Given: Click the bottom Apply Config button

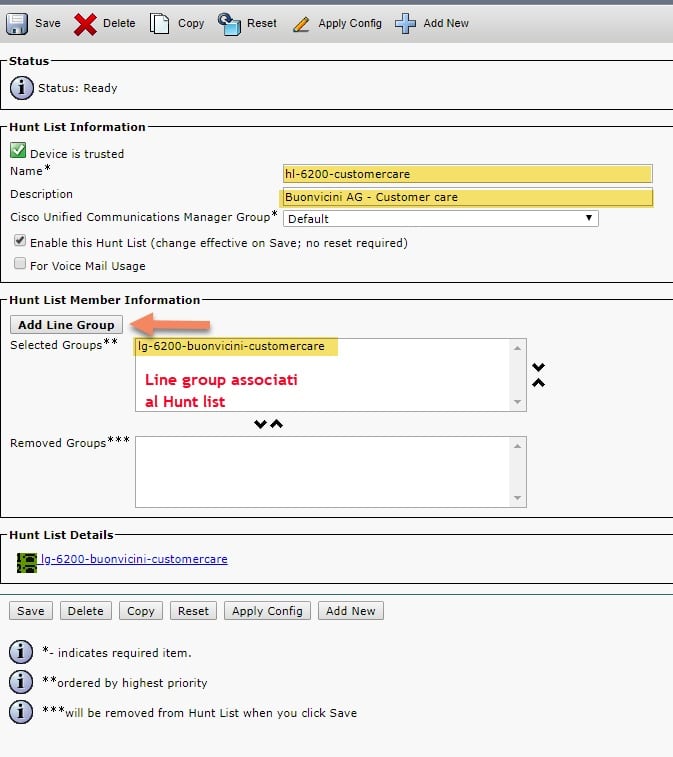Looking at the screenshot, I should pos(267,611).
